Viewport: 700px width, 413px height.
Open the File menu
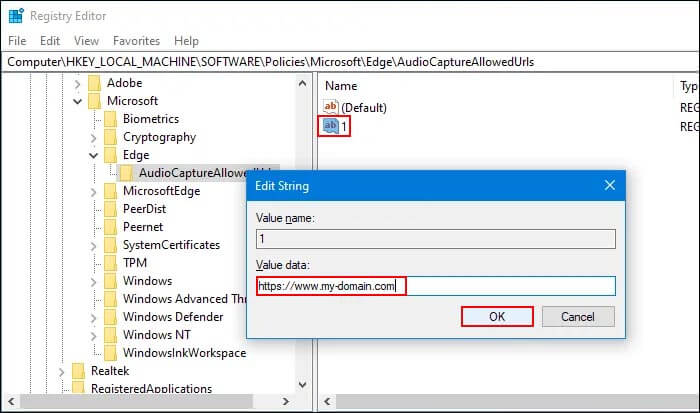point(17,41)
